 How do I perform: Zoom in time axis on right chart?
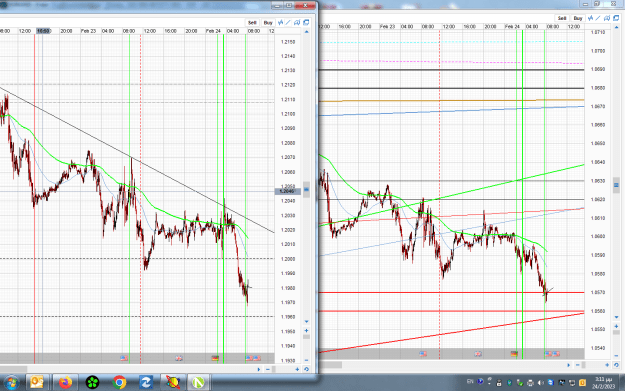(607, 365)
